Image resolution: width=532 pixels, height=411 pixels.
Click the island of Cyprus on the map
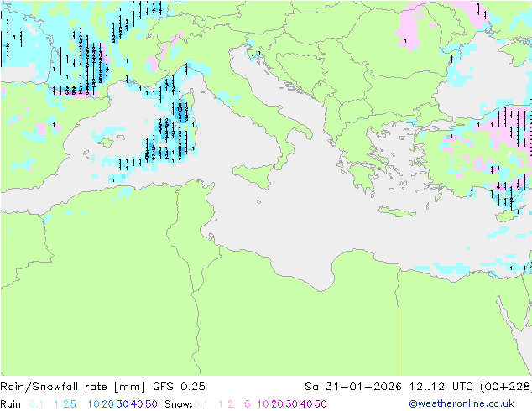[x=508, y=216]
